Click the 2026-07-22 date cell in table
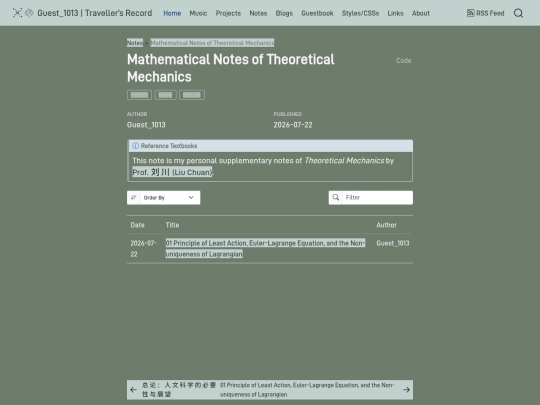The image size is (540, 405). (144, 248)
